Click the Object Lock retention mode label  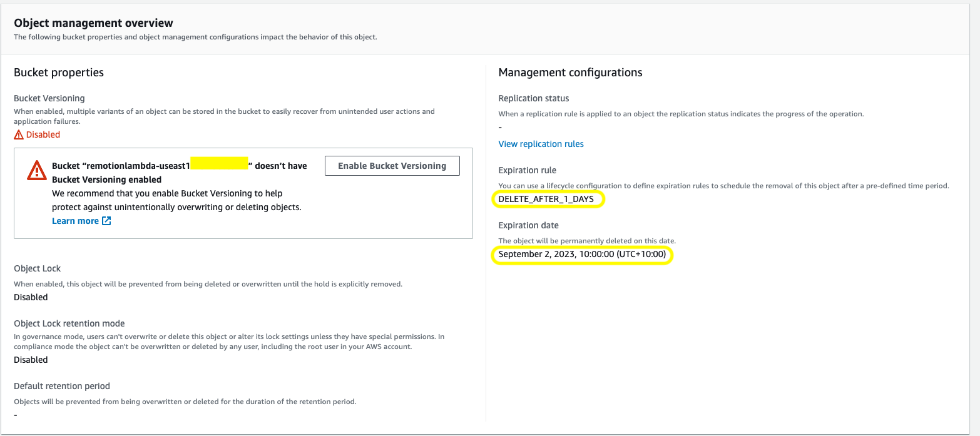tap(69, 323)
